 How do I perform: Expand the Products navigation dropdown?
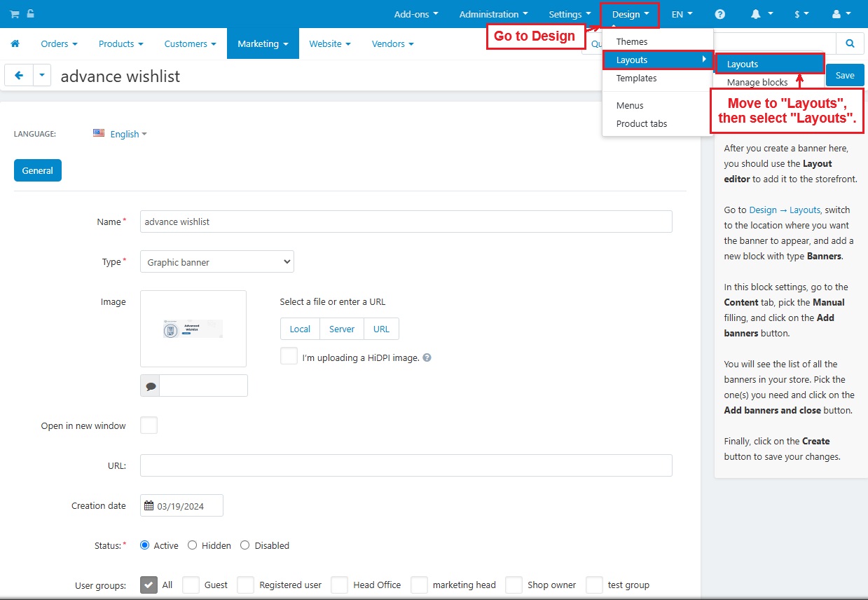(120, 43)
